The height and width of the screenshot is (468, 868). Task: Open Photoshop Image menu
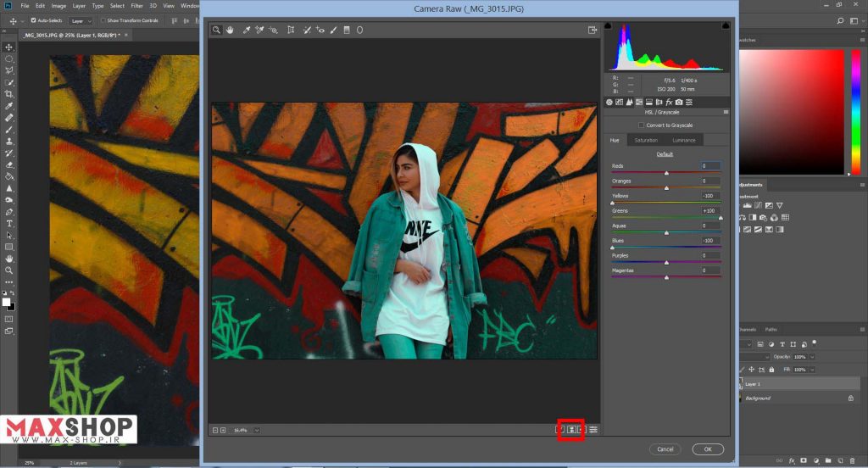coord(58,6)
